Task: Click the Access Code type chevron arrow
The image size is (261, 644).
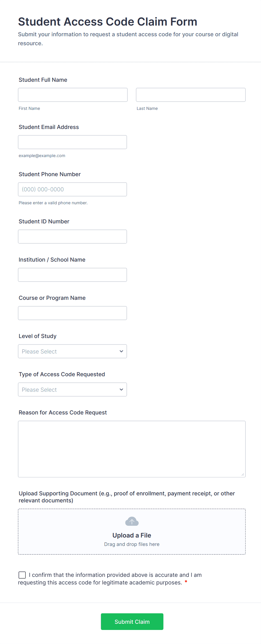Action: [x=121, y=389]
